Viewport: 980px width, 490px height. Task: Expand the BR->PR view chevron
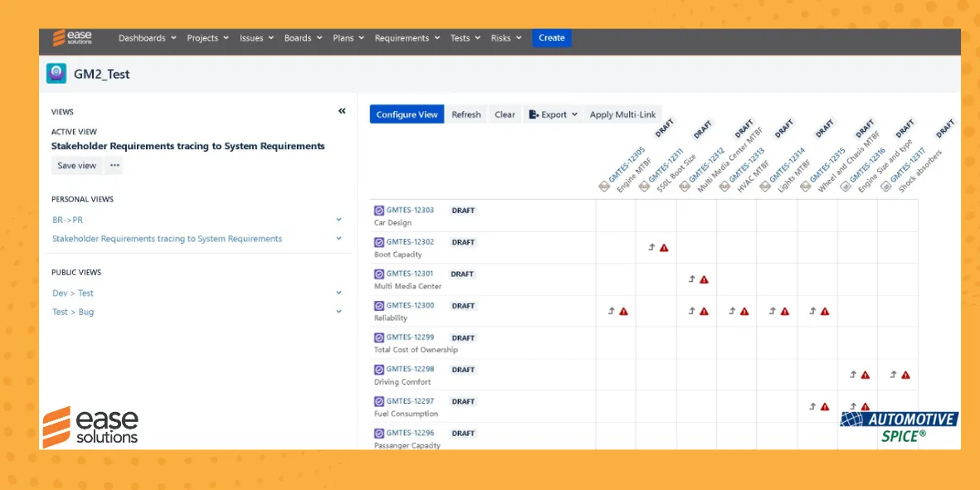point(339,220)
